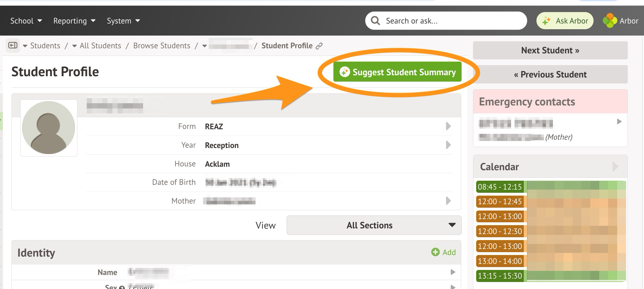
Task: Go to the Previous Student
Action: coord(550,74)
